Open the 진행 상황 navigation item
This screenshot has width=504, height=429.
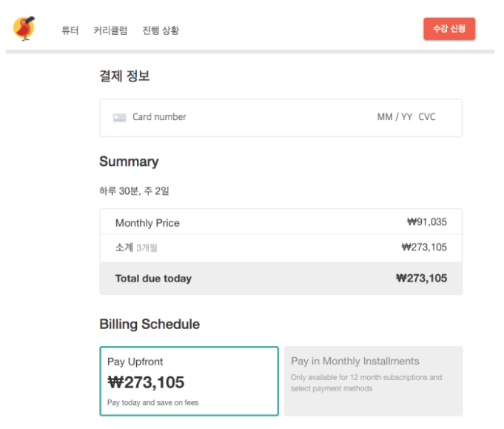pyautogui.click(x=161, y=30)
